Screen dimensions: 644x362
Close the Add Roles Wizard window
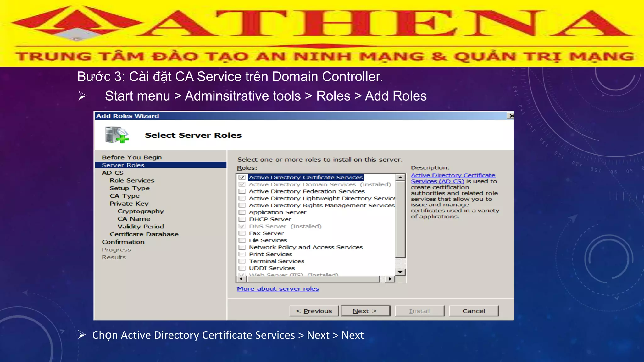(x=511, y=116)
